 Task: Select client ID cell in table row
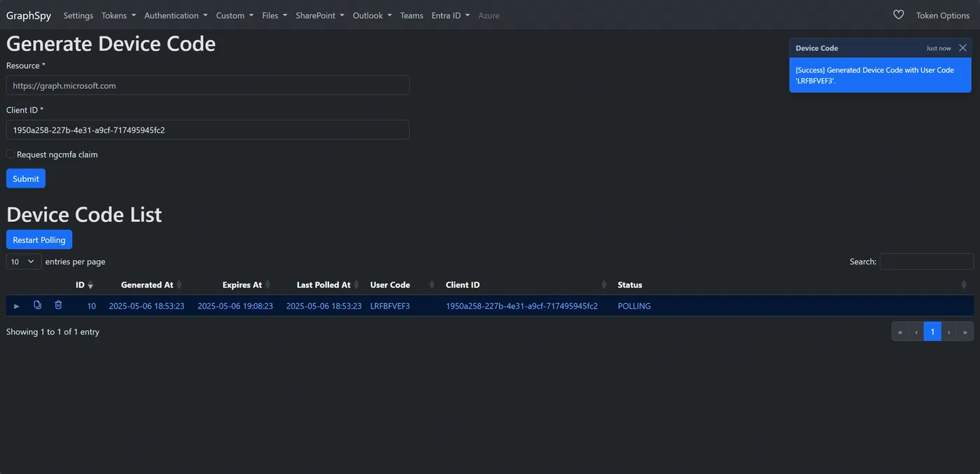click(x=521, y=306)
